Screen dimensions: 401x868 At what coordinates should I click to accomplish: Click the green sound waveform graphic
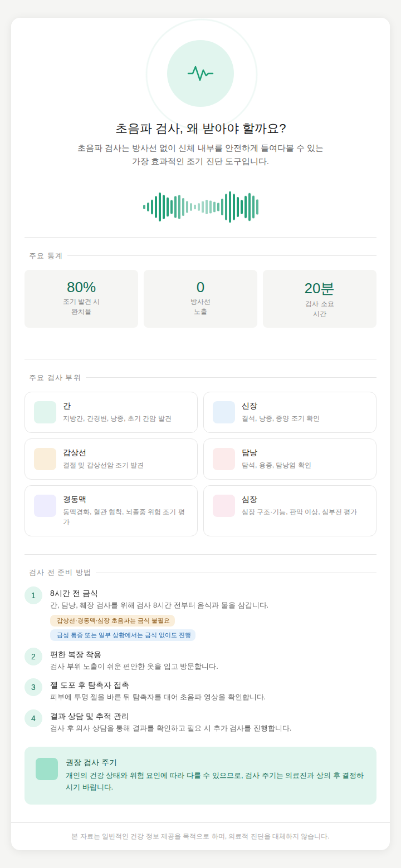(x=200, y=207)
